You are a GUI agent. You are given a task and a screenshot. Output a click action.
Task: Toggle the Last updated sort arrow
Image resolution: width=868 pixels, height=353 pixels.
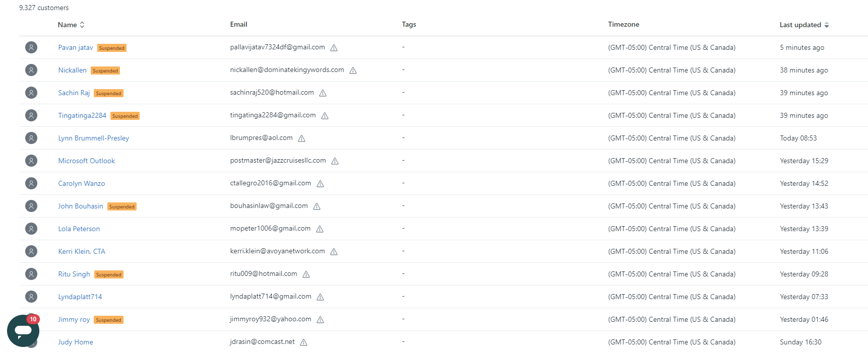(826, 25)
